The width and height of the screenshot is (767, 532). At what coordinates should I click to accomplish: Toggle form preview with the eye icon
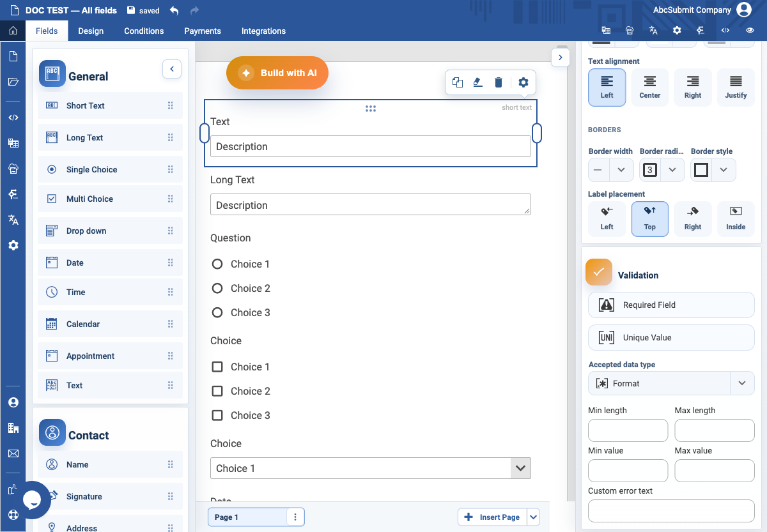point(750,31)
